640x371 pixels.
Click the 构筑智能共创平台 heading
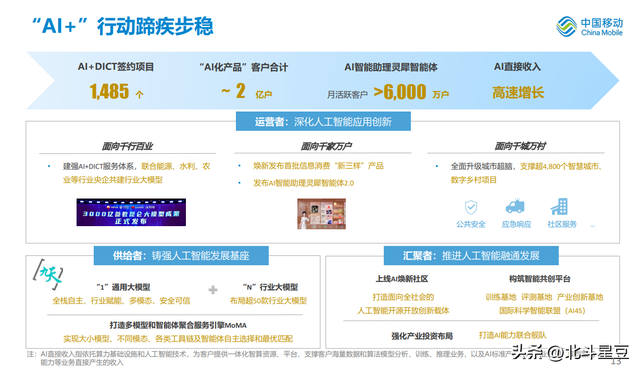(540, 279)
